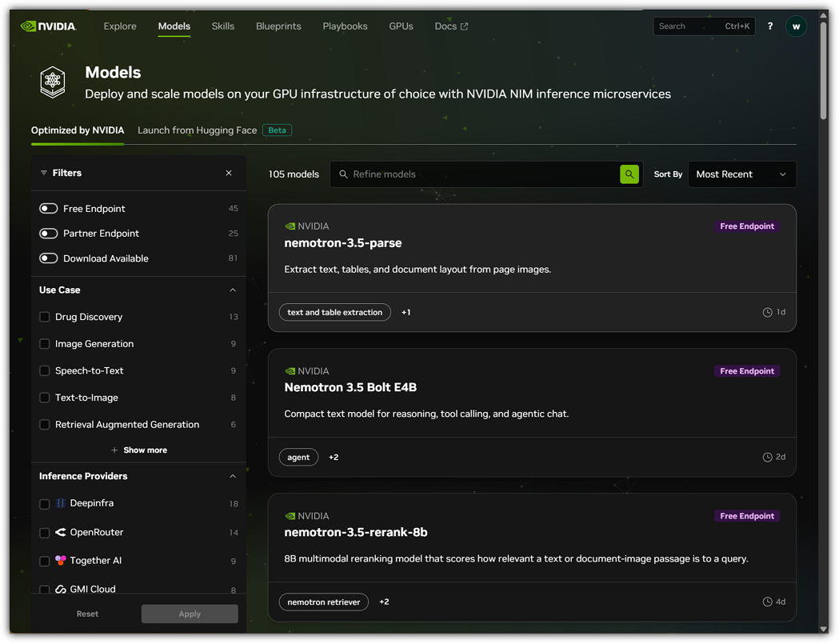Close the Filters panel with X

coord(229,173)
